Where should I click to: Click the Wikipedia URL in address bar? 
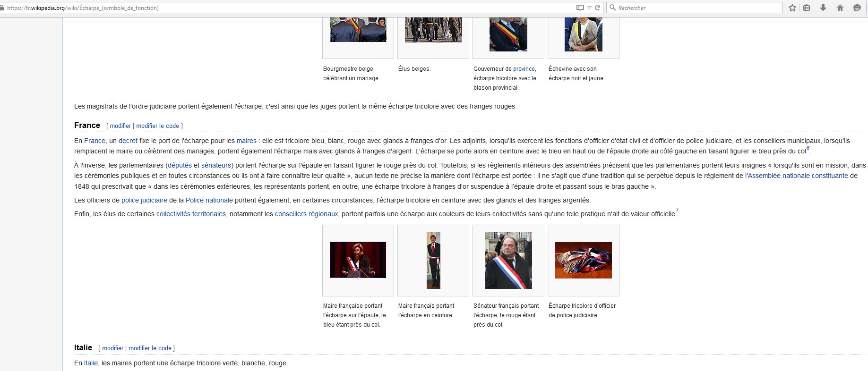point(83,8)
